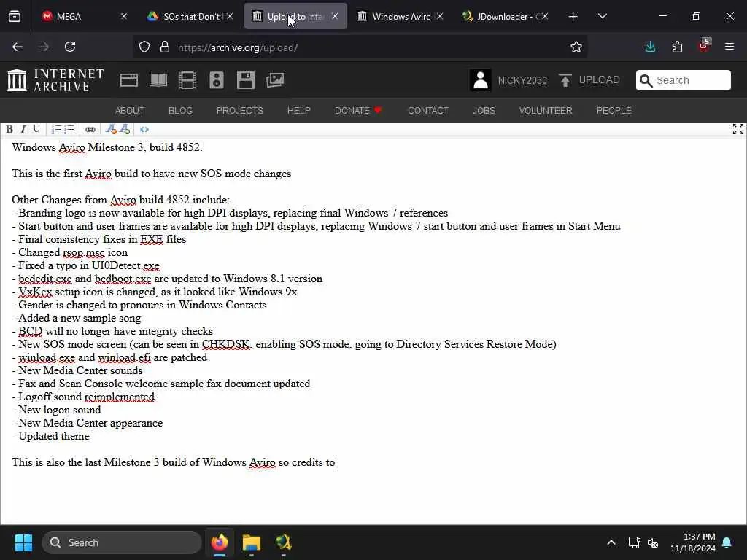Open Internet Archive Software floppy icon
Screen dimensions: 747x560
(246, 80)
